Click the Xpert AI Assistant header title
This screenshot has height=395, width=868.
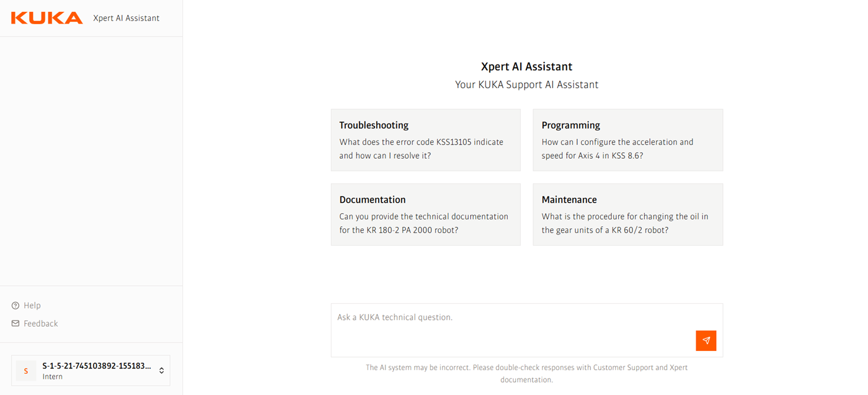point(126,18)
